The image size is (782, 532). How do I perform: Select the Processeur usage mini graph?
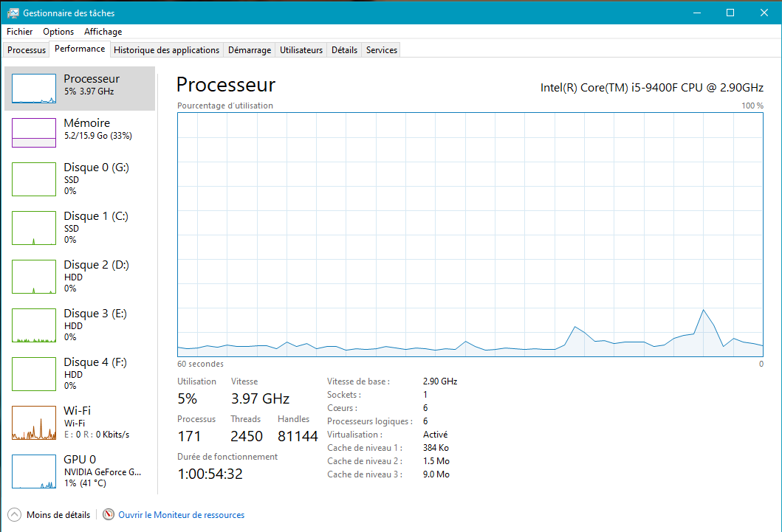pyautogui.click(x=34, y=89)
